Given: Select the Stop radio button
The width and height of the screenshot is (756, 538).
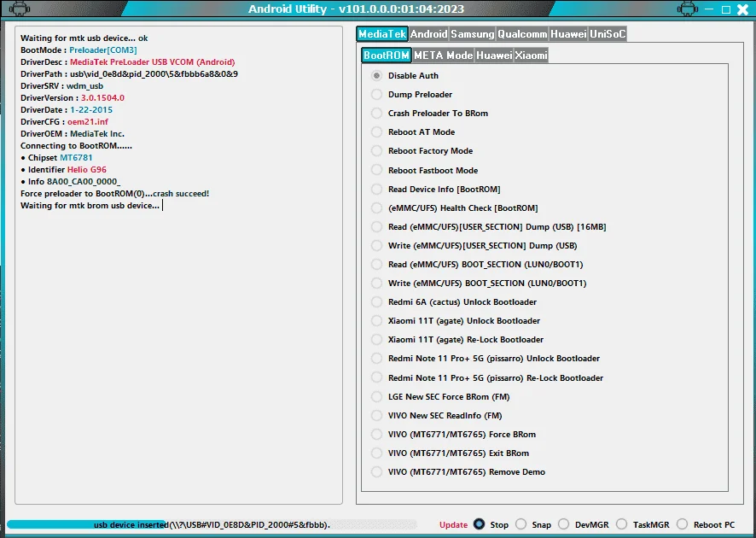Looking at the screenshot, I should (x=479, y=524).
